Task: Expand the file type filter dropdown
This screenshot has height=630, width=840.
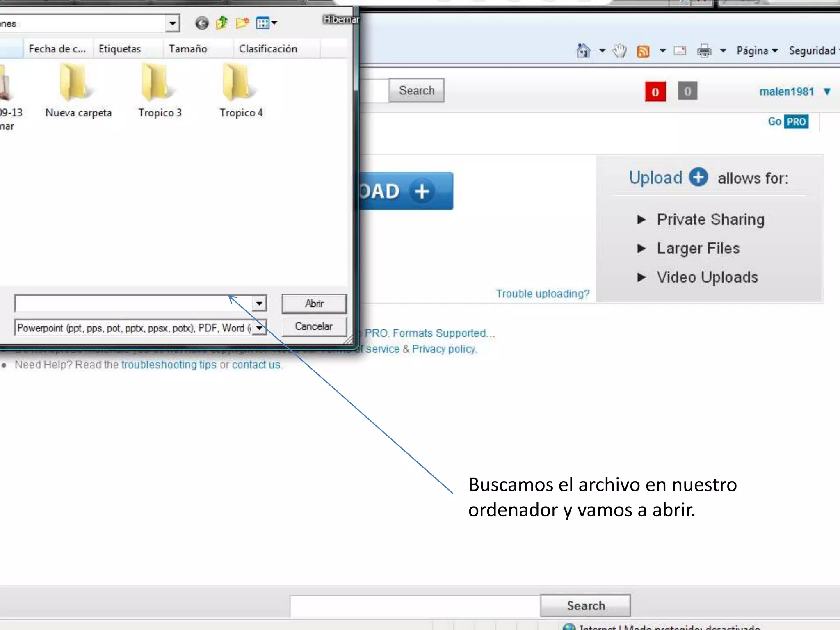Action: click(x=259, y=328)
